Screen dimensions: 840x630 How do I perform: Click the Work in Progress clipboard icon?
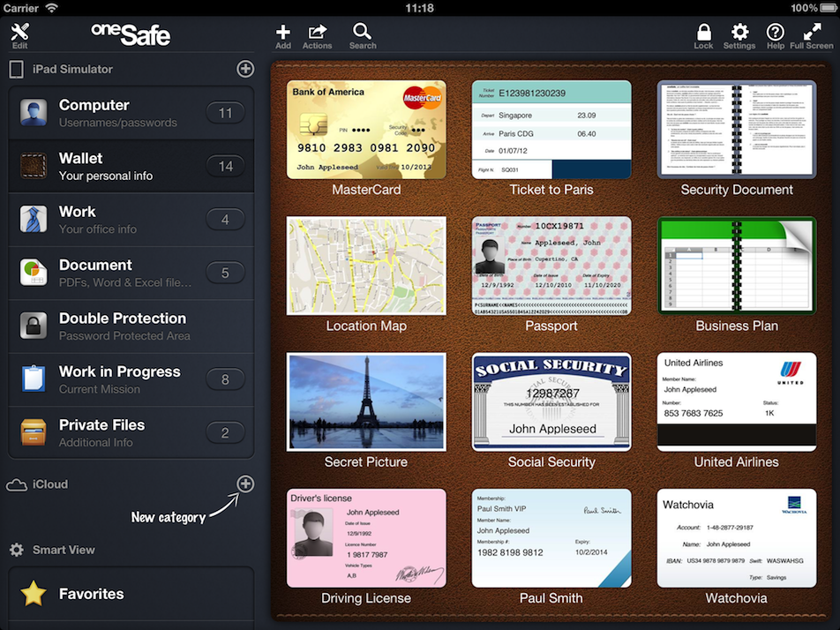[x=34, y=379]
